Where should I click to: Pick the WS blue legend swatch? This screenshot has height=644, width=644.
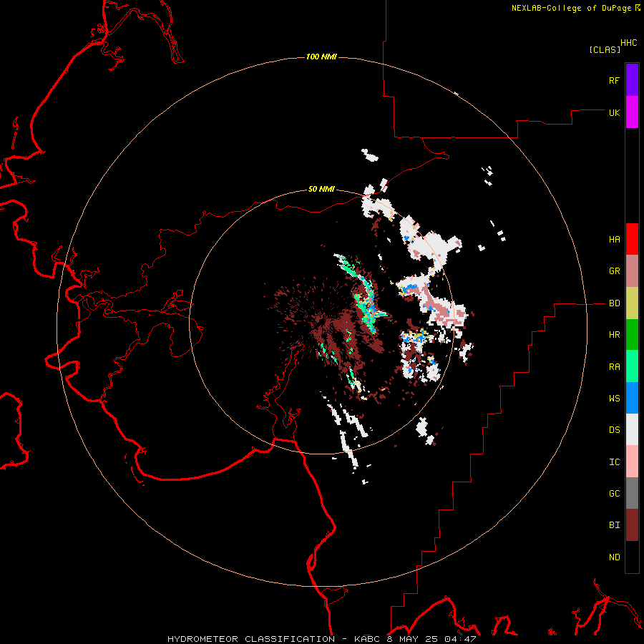(632, 398)
